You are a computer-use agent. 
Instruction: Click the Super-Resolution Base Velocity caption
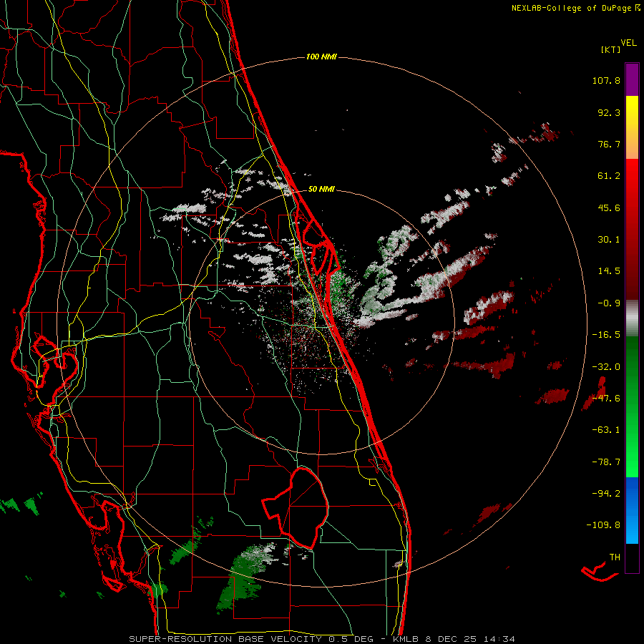(x=322, y=639)
